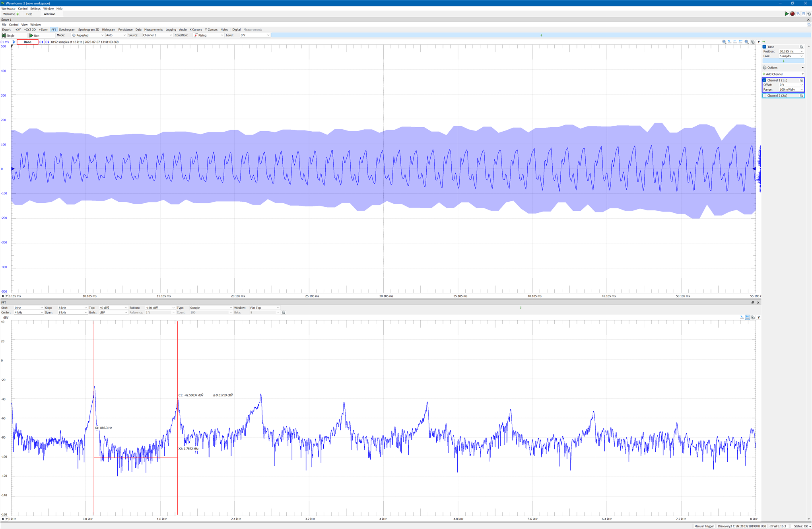Toggle the Time checkbox
The image size is (812, 529).
tap(764, 47)
